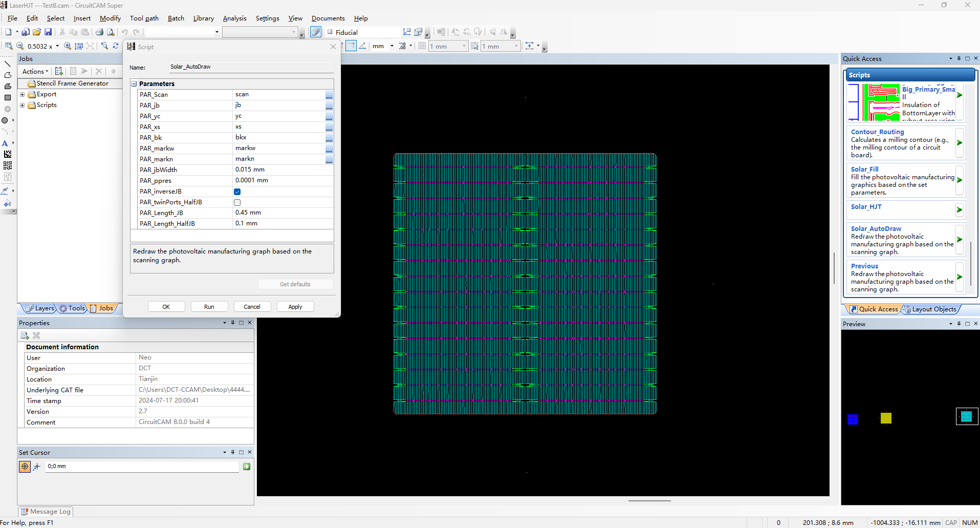The height and width of the screenshot is (528, 980).
Task: Select the line drawing tool
Action: pos(7,64)
